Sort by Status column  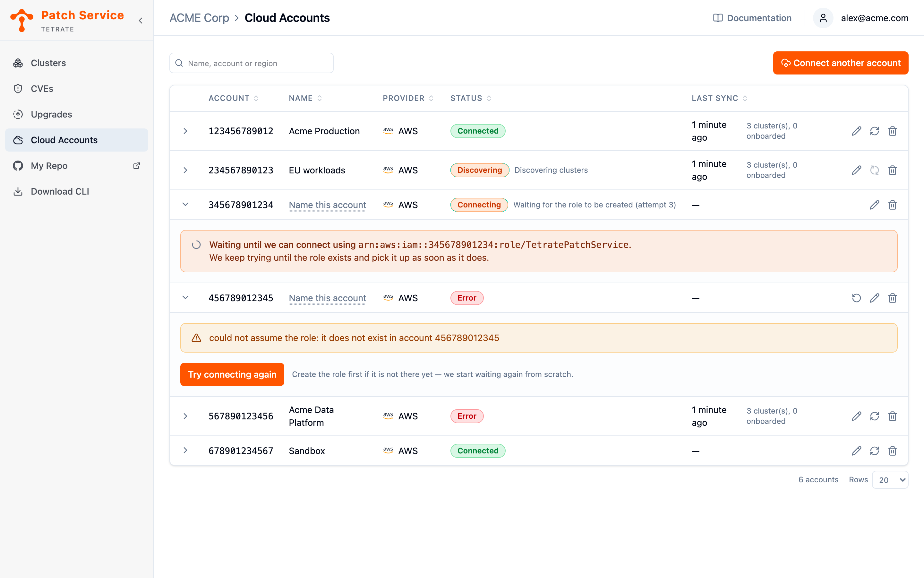470,98
